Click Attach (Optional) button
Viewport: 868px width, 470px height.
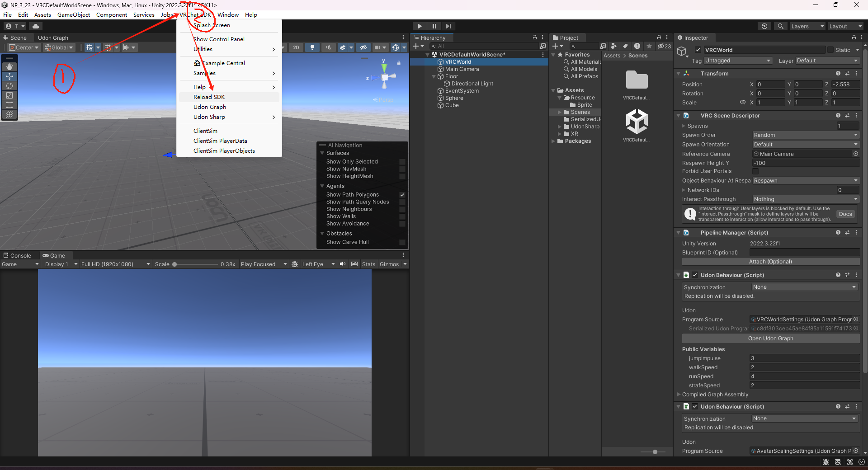pos(771,262)
